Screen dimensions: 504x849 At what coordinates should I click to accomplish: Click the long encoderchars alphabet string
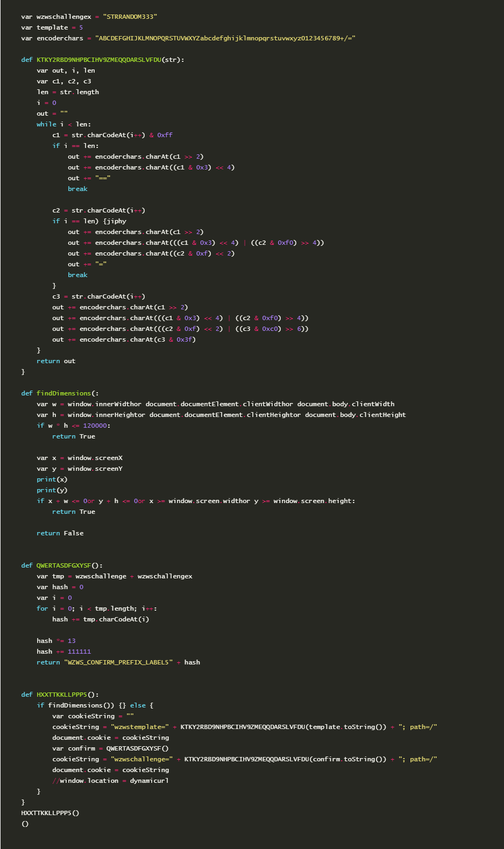225,38
